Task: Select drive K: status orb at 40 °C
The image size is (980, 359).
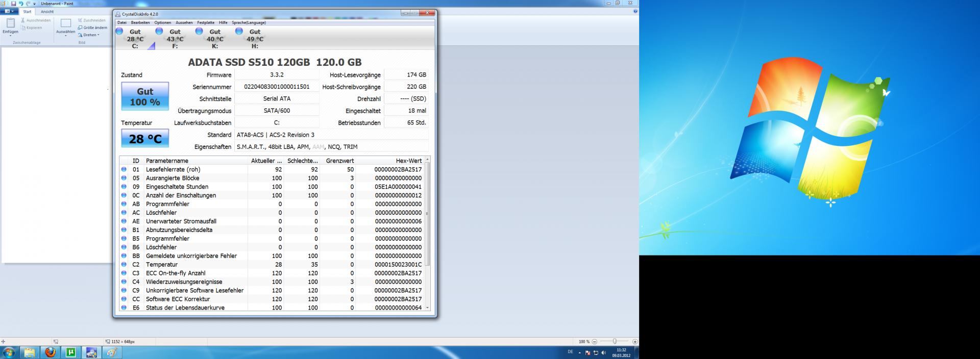Action: 199,31
